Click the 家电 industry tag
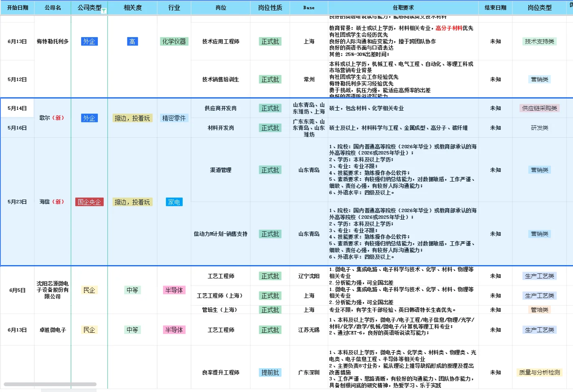The height and width of the screenshot is (392, 573). tap(174, 202)
